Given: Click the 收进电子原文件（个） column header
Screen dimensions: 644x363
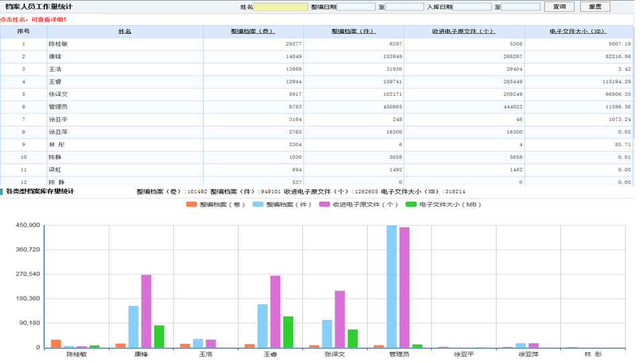Looking at the screenshot, I should click(463, 32).
